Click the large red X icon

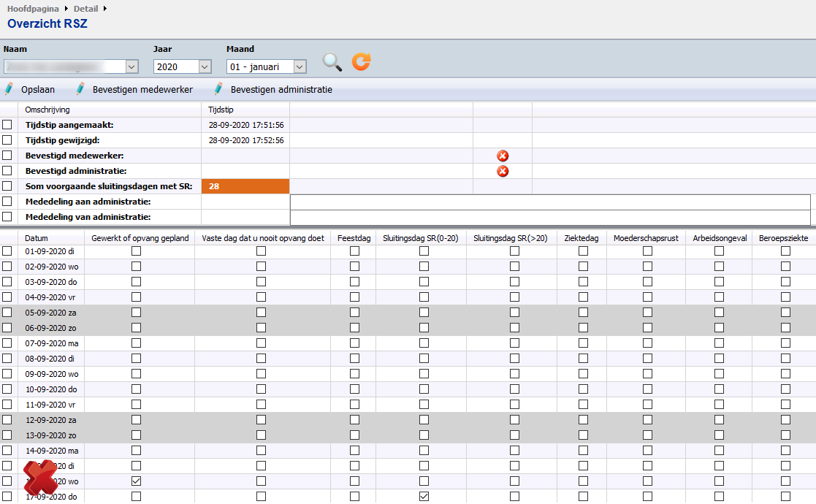tap(40, 479)
